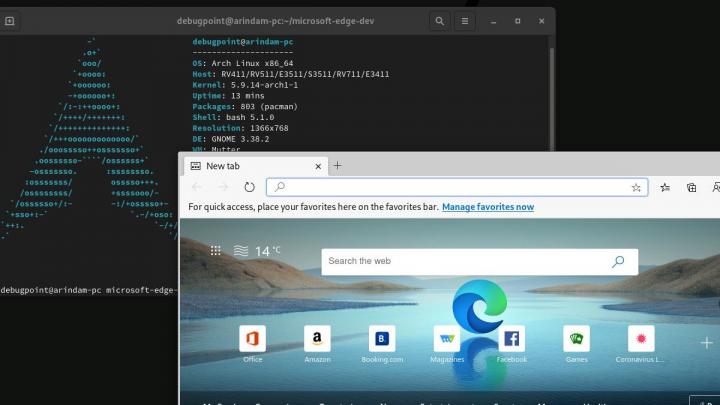Select the New tab browser tab

click(250, 166)
